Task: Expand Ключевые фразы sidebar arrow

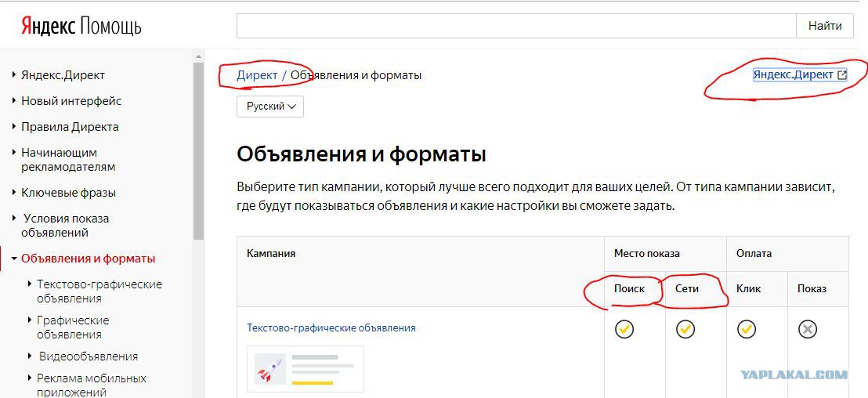Action: pyautogui.click(x=14, y=193)
